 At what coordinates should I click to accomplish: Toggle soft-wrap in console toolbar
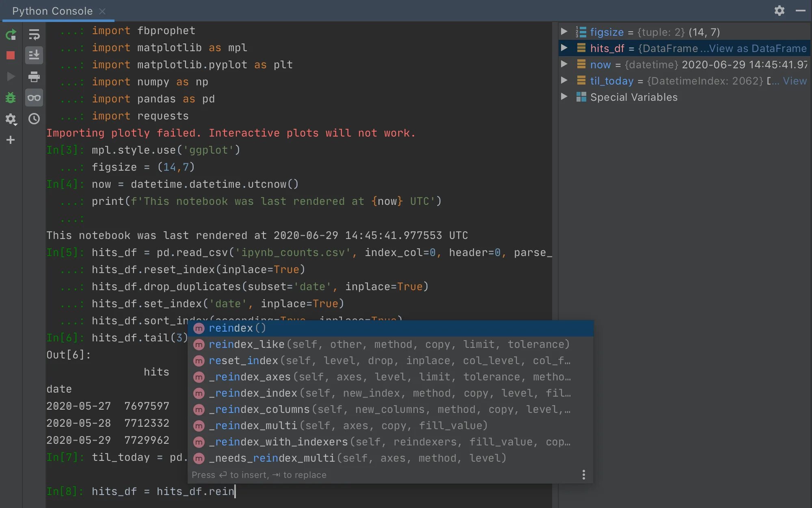(34, 35)
